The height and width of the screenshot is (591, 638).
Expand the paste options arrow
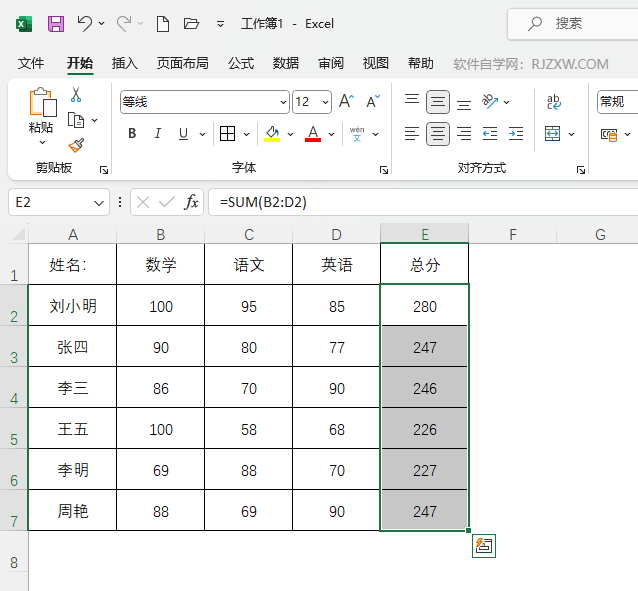coord(42,142)
